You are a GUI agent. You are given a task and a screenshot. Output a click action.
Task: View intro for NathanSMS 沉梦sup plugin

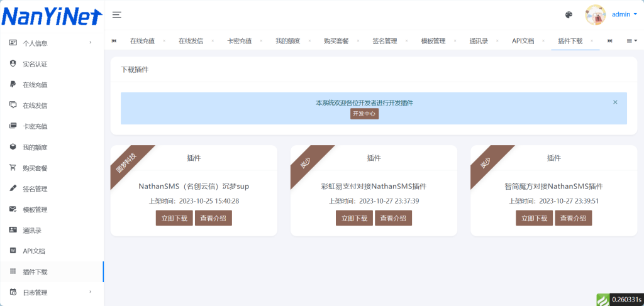[x=213, y=218]
